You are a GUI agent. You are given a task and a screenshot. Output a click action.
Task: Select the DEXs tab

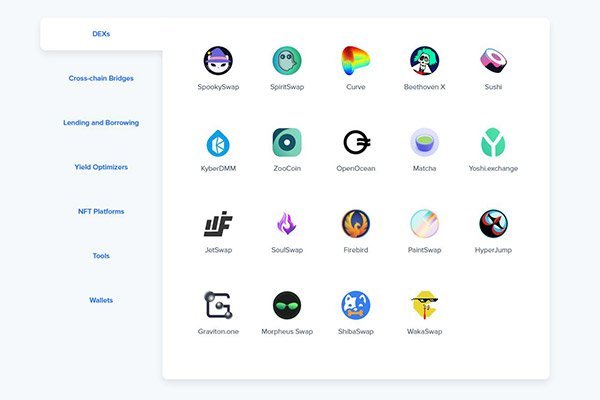(101, 34)
